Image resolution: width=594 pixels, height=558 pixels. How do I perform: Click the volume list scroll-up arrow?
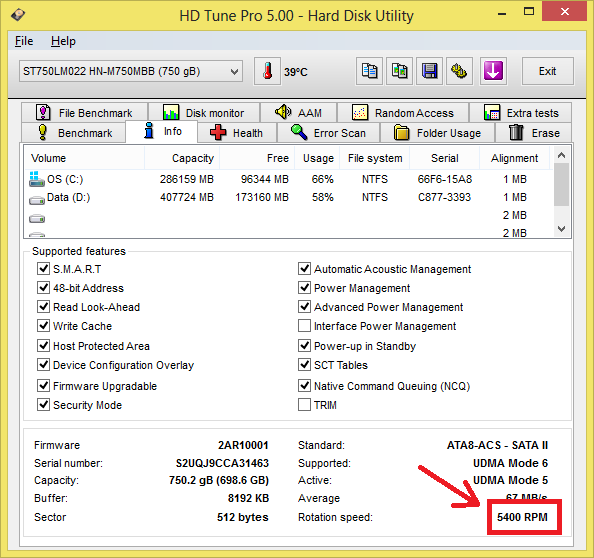(561, 155)
